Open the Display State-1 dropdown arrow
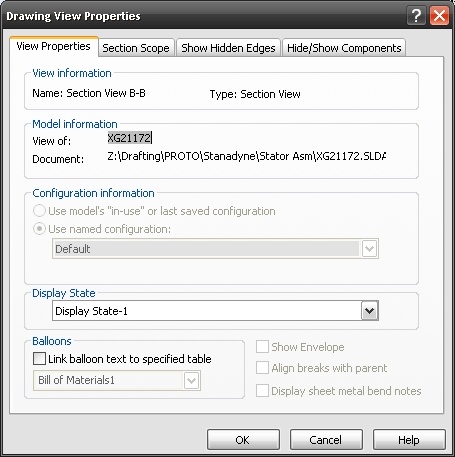This screenshot has height=457, width=455. [x=370, y=311]
